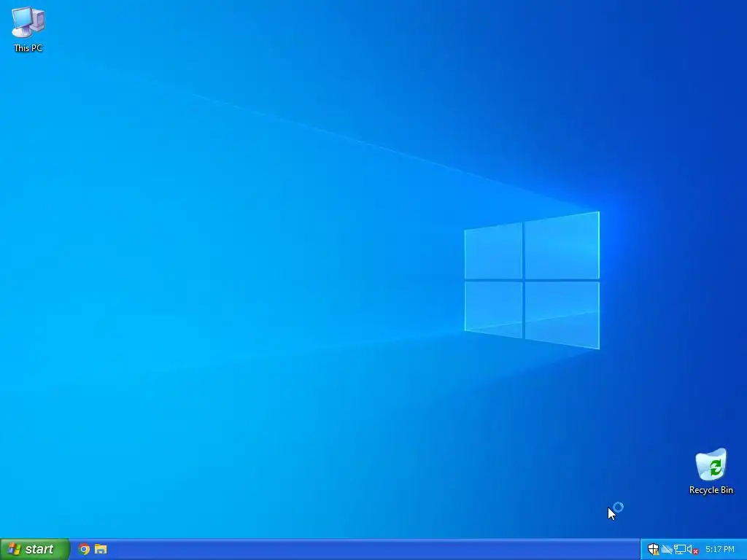Open File Explorer from the taskbar
The width and height of the screenshot is (747, 560).
101,549
